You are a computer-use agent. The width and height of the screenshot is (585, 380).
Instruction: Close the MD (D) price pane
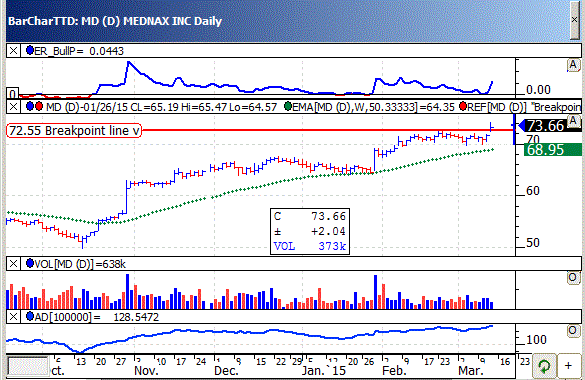pyautogui.click(x=13, y=107)
